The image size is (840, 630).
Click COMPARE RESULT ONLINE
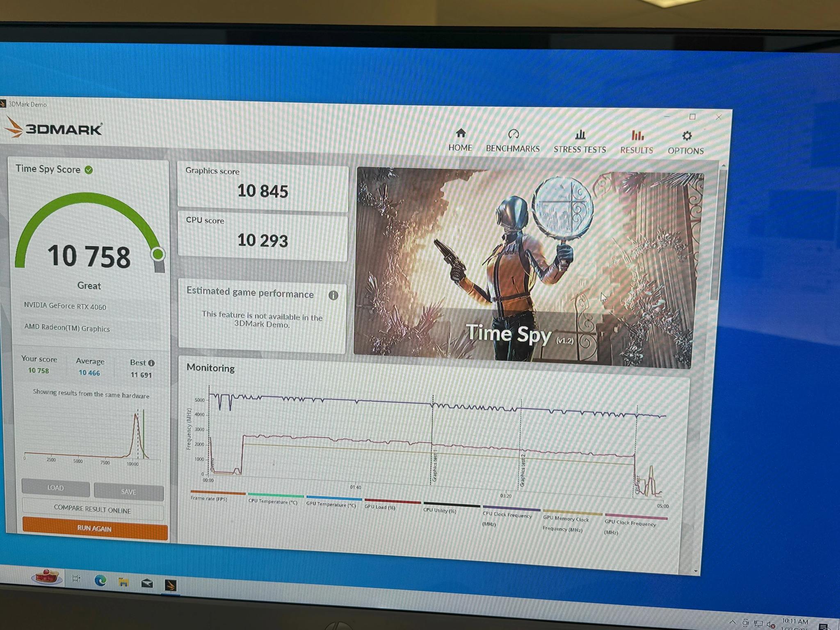[x=93, y=509]
